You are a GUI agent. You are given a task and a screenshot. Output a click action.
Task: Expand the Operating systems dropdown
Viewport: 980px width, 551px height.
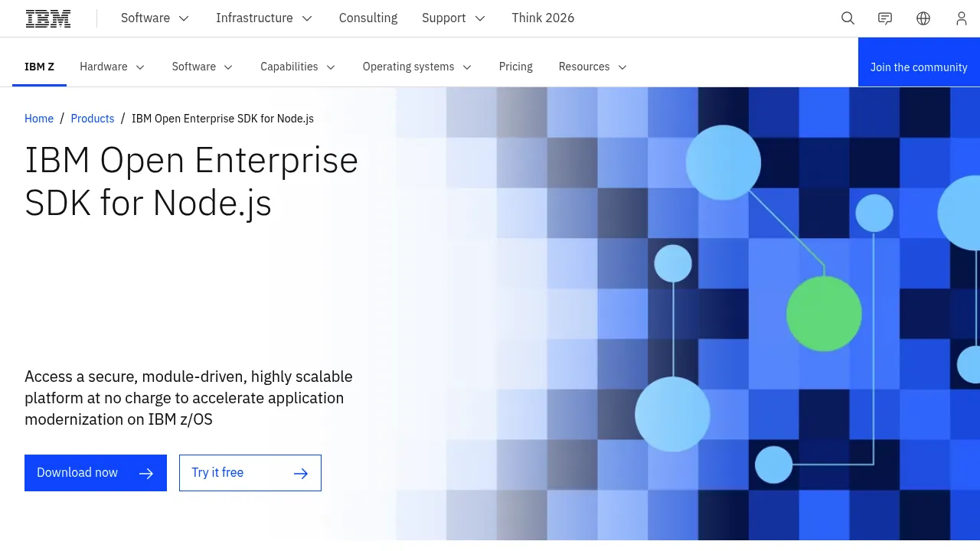[417, 67]
